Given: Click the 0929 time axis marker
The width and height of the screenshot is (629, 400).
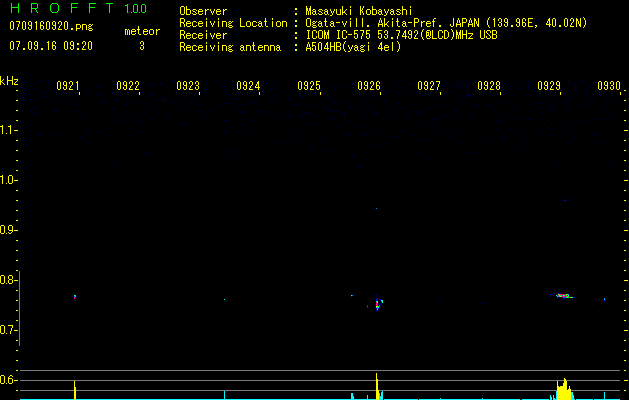Looking at the screenshot, I should coord(549,86).
